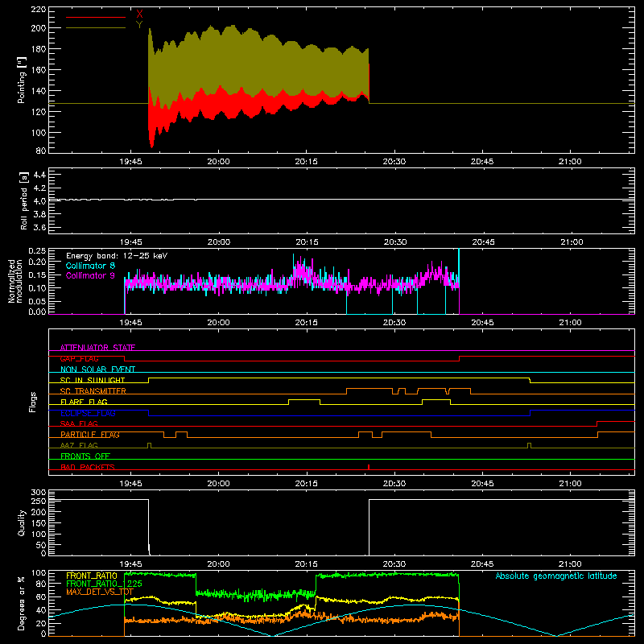Click the olive Y legend label
Image resolution: width=644 pixels, height=644 pixels.
(139, 25)
